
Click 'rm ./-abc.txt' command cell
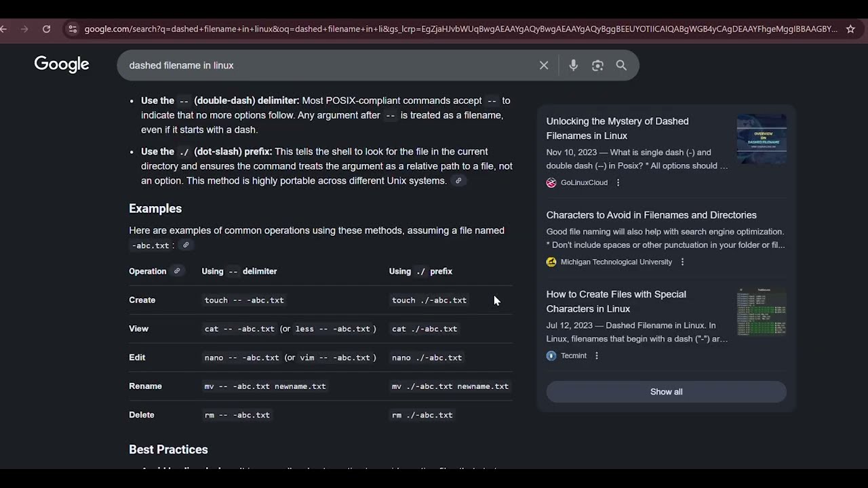422,415
